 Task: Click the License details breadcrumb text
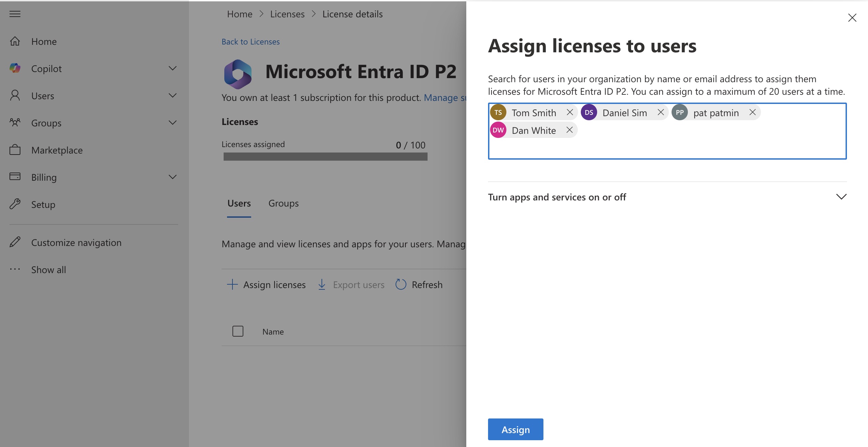352,14
